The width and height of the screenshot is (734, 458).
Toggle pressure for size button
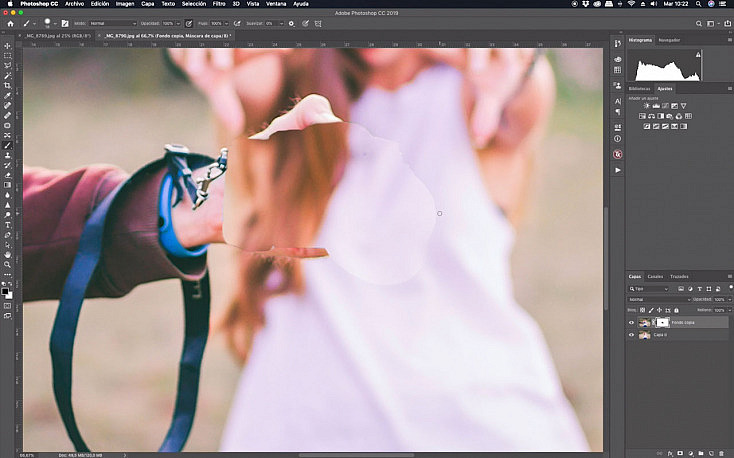pyautogui.click(x=306, y=23)
